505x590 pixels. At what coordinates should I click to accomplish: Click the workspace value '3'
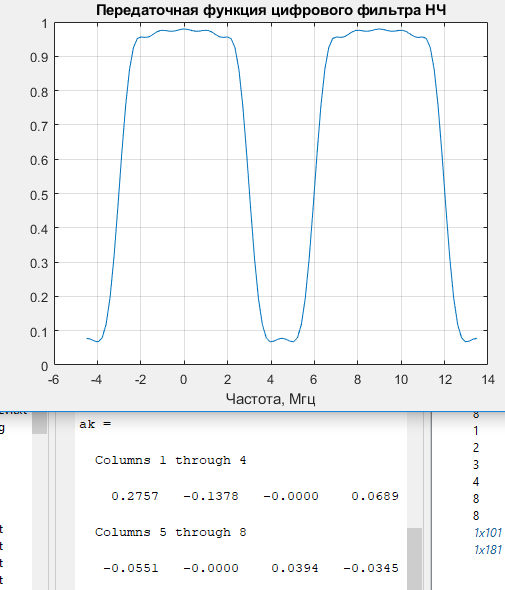point(476,465)
